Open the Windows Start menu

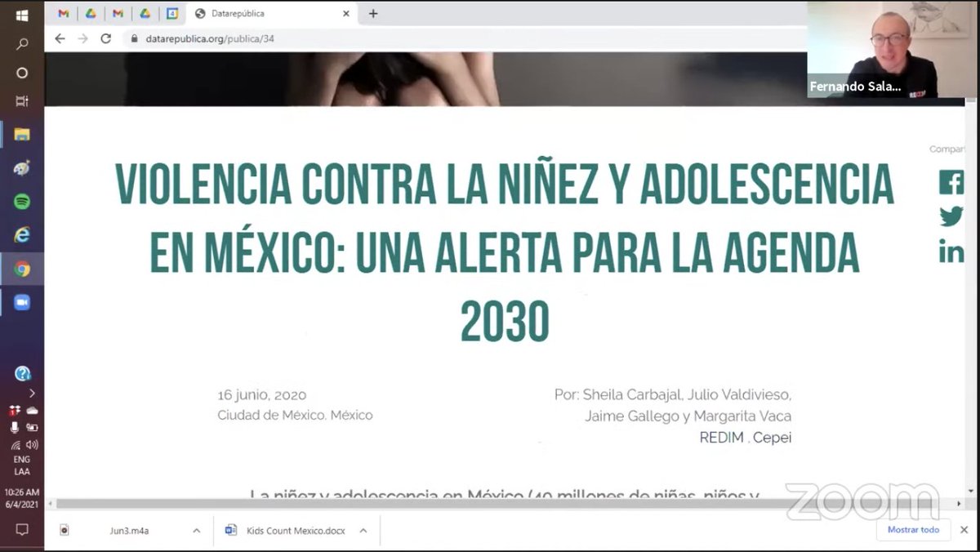[22, 16]
